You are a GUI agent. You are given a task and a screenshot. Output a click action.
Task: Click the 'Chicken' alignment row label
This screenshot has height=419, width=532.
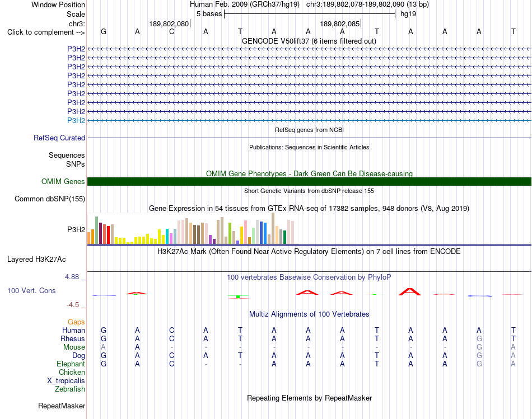click(72, 372)
